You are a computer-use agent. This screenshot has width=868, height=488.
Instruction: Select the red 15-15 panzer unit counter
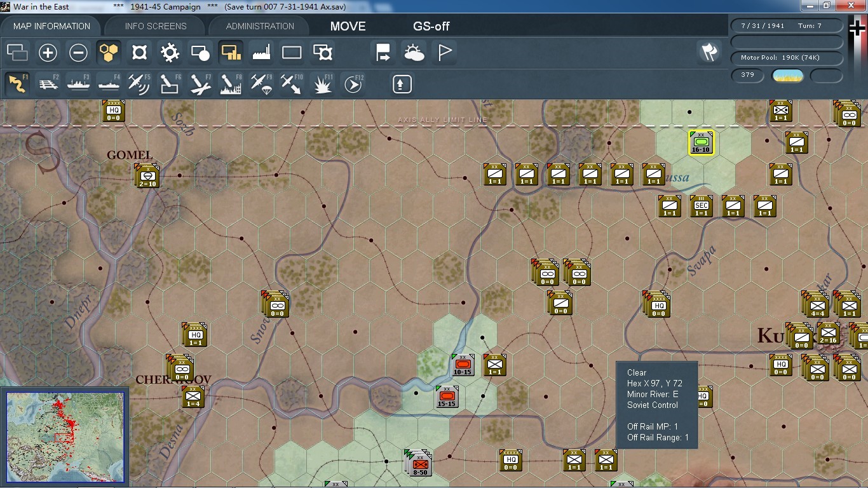[447, 396]
